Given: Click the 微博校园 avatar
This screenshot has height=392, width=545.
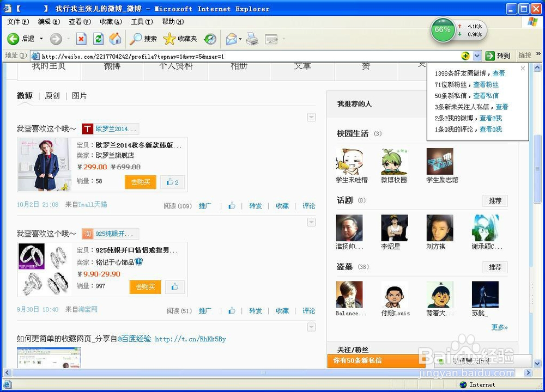Looking at the screenshot, I should coord(395,162).
